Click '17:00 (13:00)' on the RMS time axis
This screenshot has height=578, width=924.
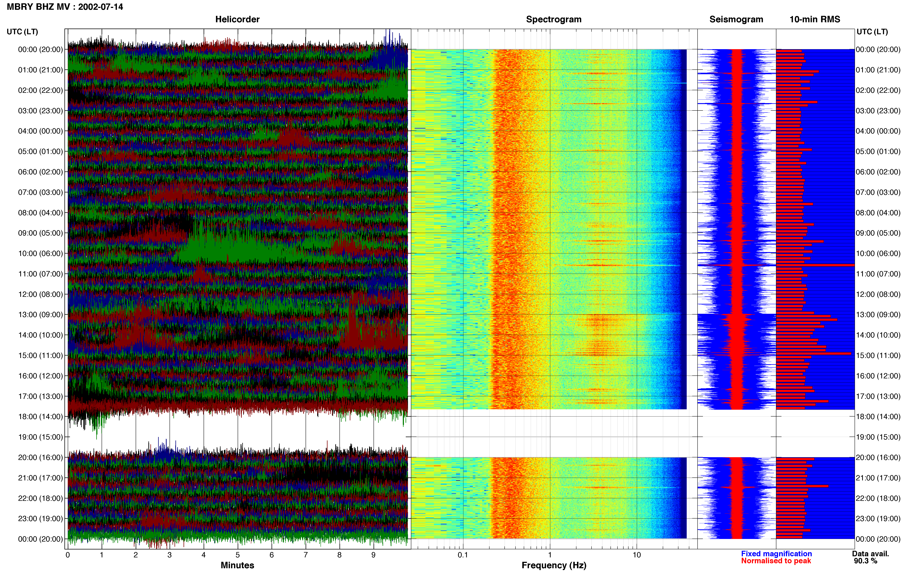click(x=878, y=396)
